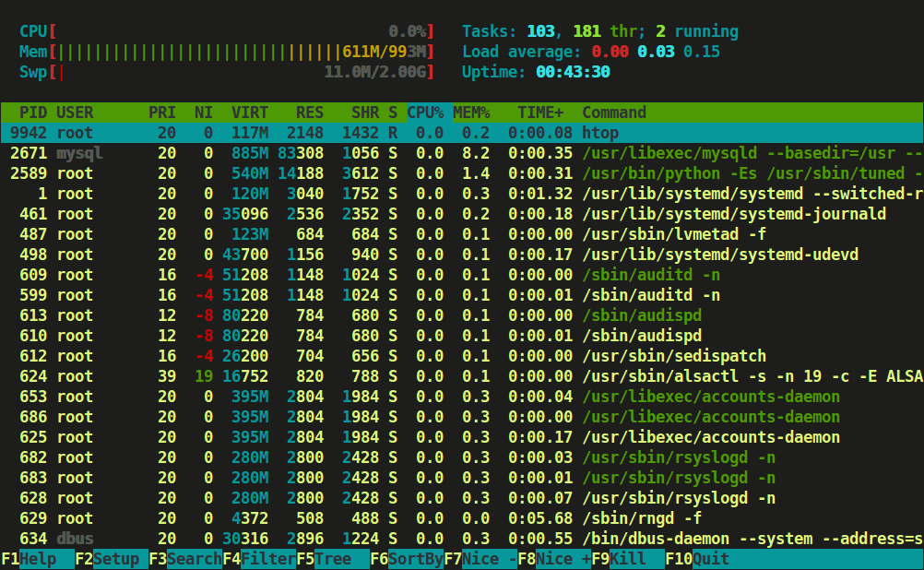Screen dimensions: 924x570
Task: Select the systemd-journald process row
Action: (461, 214)
